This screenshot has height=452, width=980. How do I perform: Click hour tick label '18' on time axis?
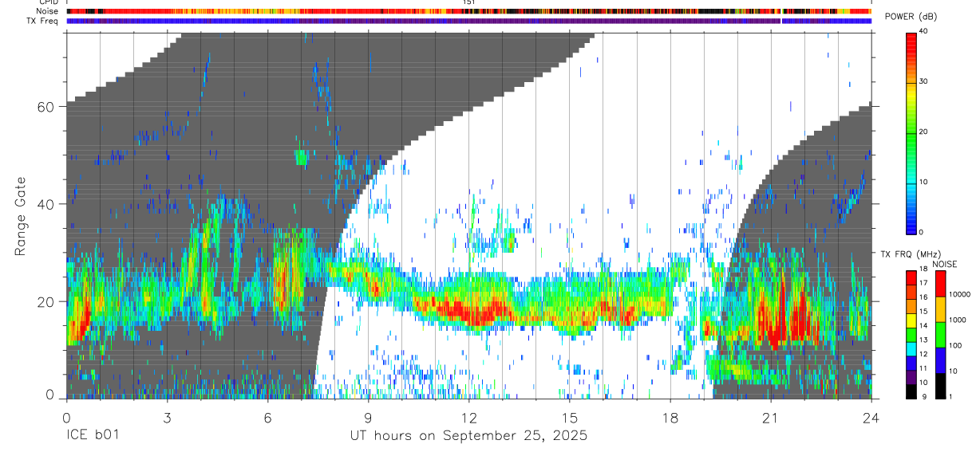(x=670, y=418)
